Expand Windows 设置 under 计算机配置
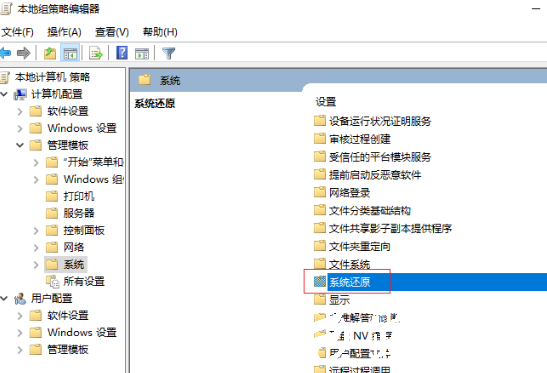The image size is (547, 373). [x=20, y=128]
